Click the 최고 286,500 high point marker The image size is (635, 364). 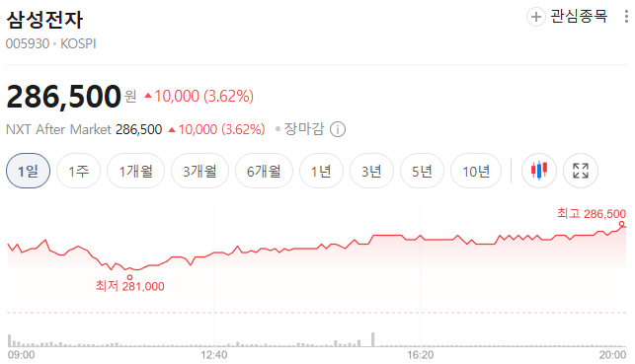(x=621, y=224)
